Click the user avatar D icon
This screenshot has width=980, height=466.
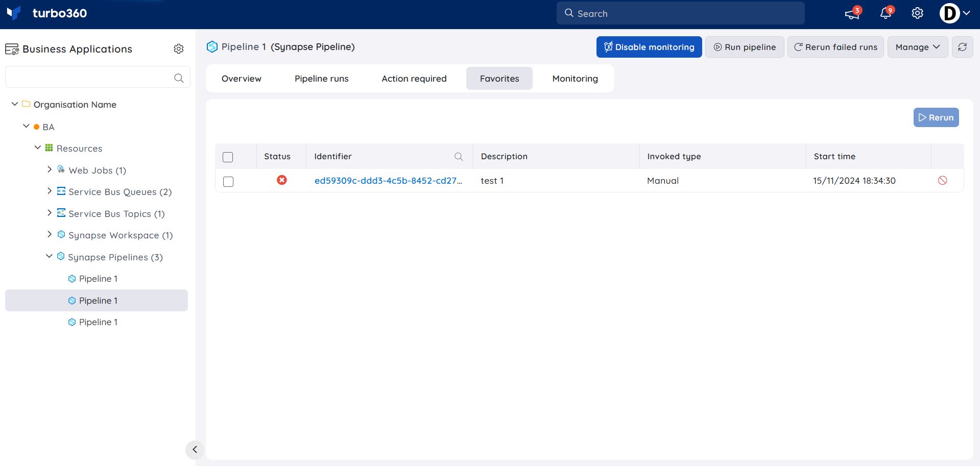[x=949, y=13]
